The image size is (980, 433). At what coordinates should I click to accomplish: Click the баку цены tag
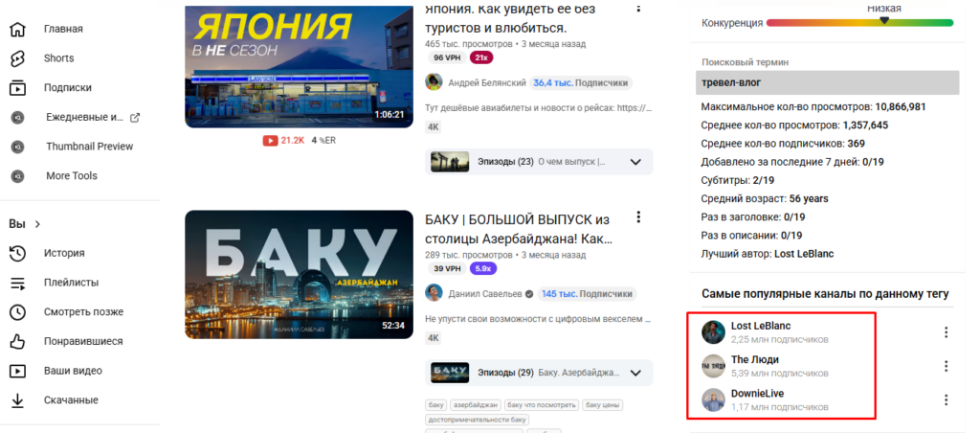(x=603, y=405)
